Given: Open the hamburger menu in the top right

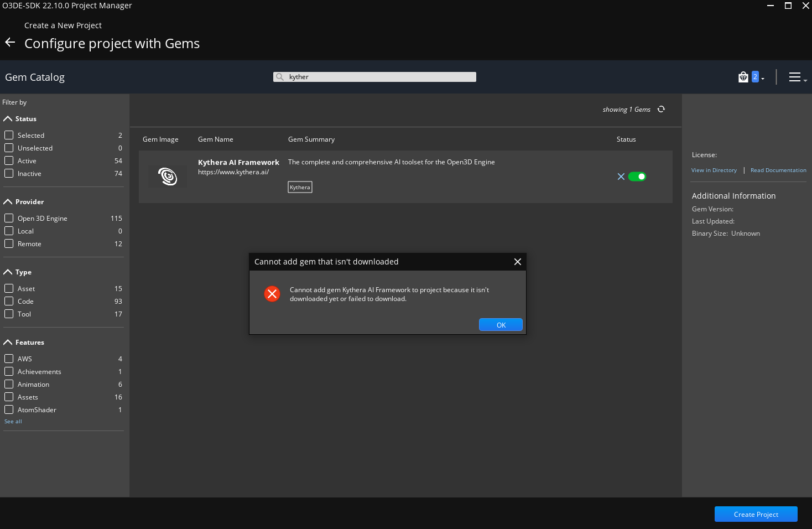Looking at the screenshot, I should click(795, 77).
